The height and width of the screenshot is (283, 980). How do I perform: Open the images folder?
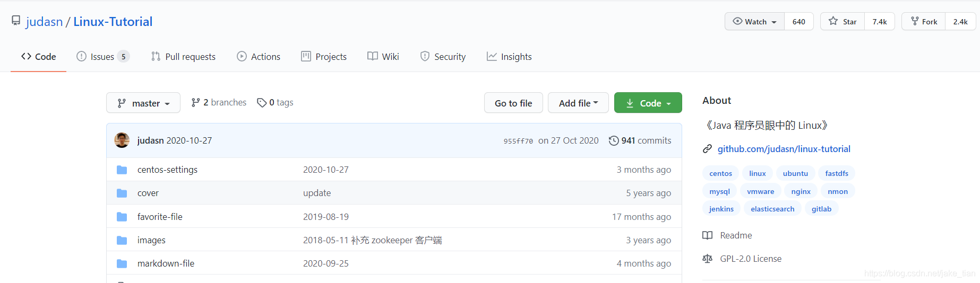coord(151,240)
